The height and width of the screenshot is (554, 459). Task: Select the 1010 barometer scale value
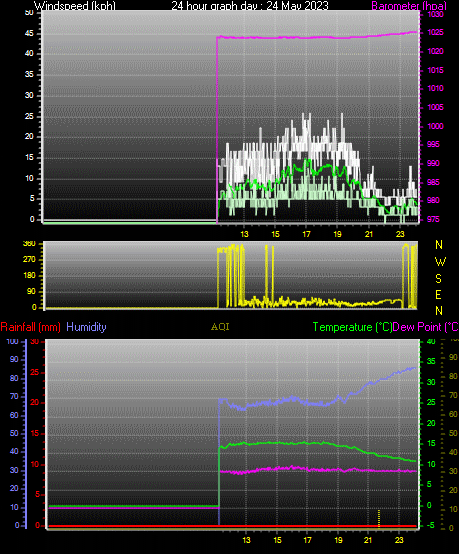(435, 88)
